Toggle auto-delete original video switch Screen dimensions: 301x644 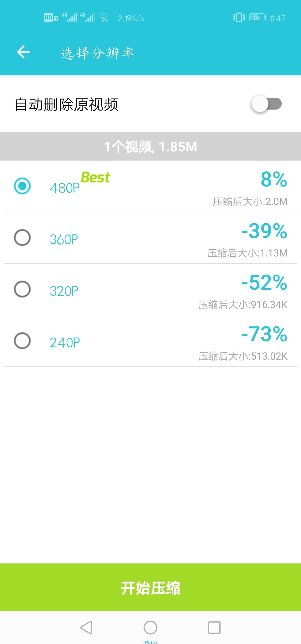pyautogui.click(x=266, y=104)
